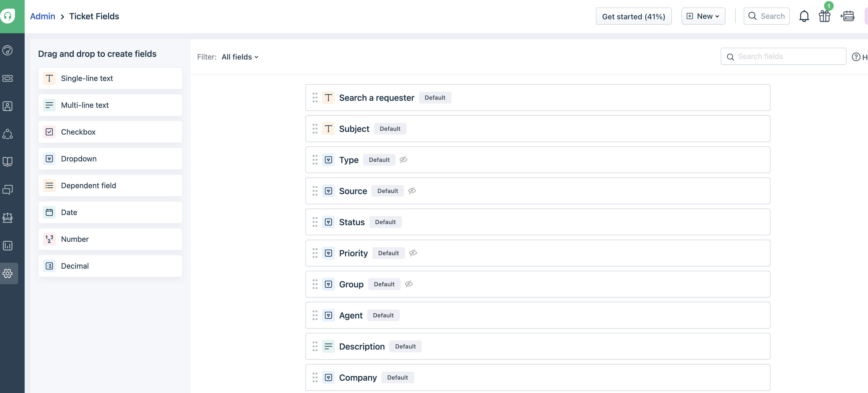Open the Analytics chart icon in sidebar
Screen dimensions: 868x393
coord(8,245)
